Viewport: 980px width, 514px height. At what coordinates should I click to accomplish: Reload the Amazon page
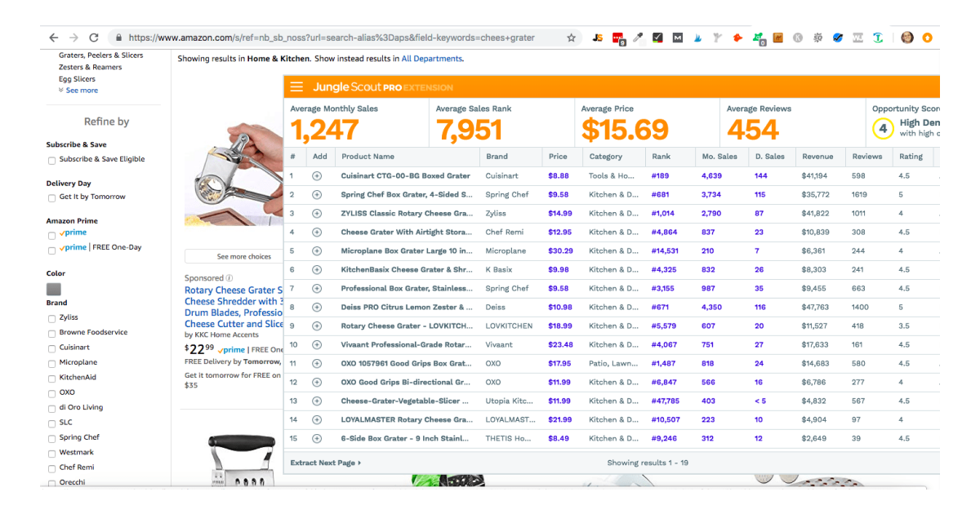pyautogui.click(x=94, y=38)
